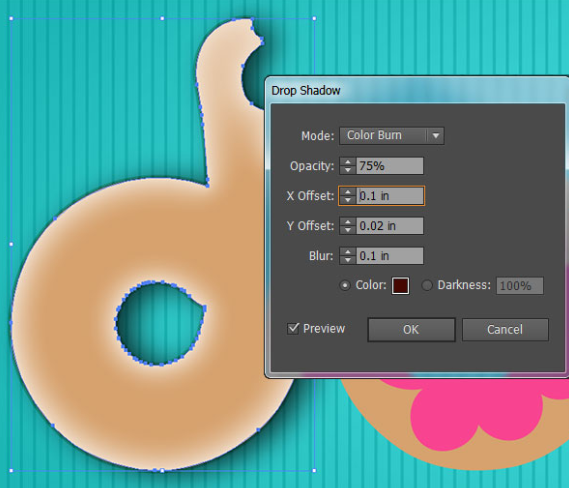
Task: Click the Mode dropdown arrow button
Action: click(436, 136)
